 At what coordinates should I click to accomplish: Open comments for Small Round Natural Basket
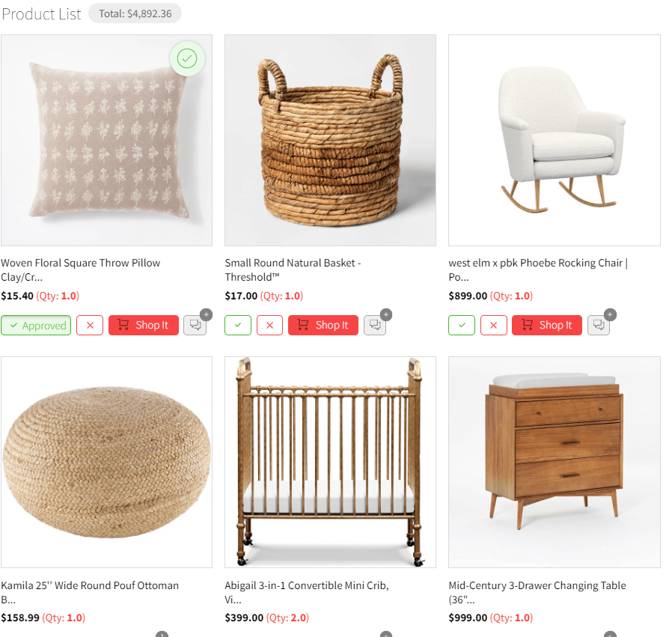(x=375, y=325)
